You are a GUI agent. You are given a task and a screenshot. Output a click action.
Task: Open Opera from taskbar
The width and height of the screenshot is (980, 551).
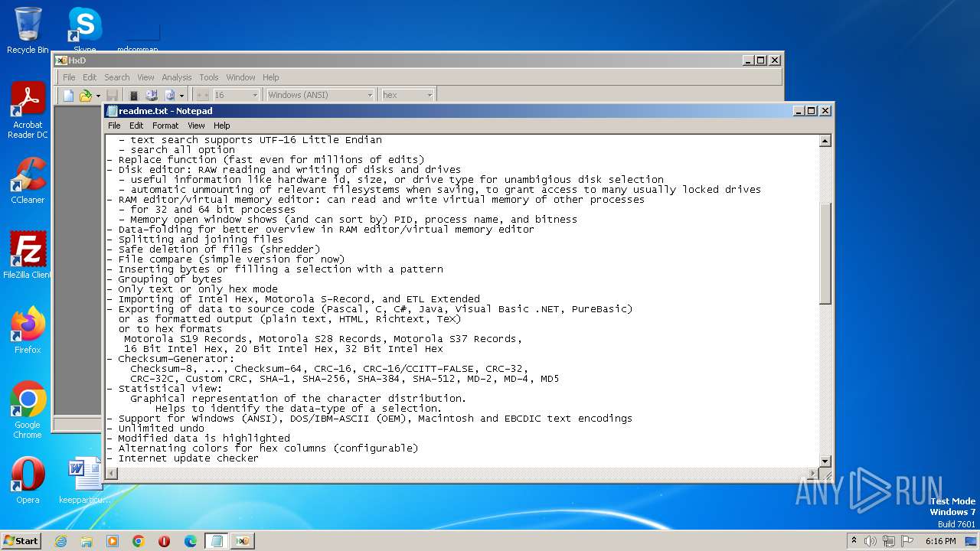point(165,541)
